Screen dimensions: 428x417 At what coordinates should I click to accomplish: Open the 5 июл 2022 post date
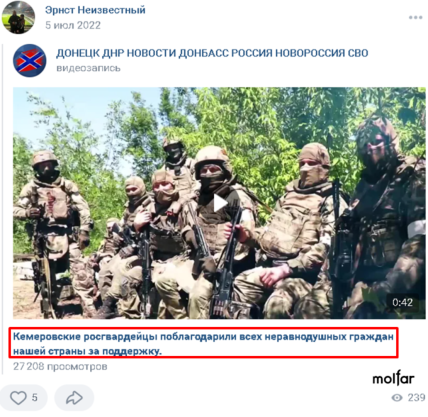click(x=73, y=25)
